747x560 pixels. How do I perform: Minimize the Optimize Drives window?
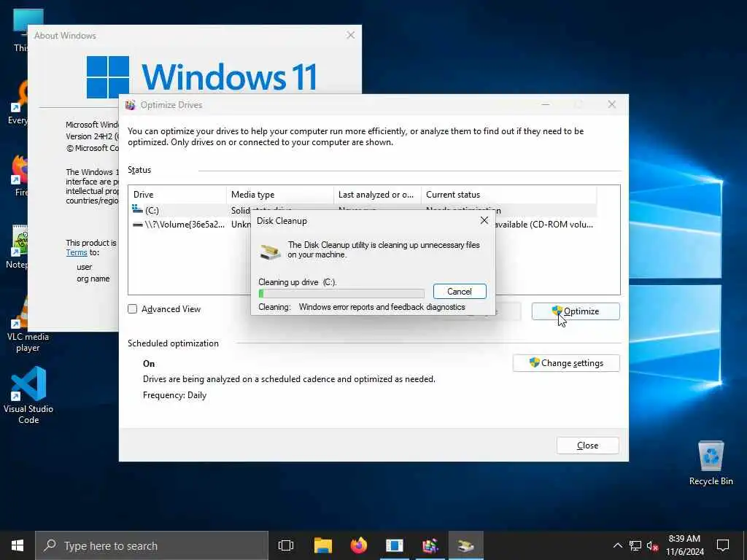pyautogui.click(x=546, y=104)
